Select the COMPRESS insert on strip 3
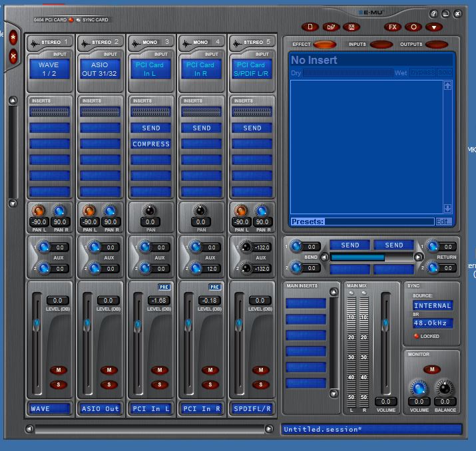The height and width of the screenshot is (451, 476). click(x=150, y=144)
